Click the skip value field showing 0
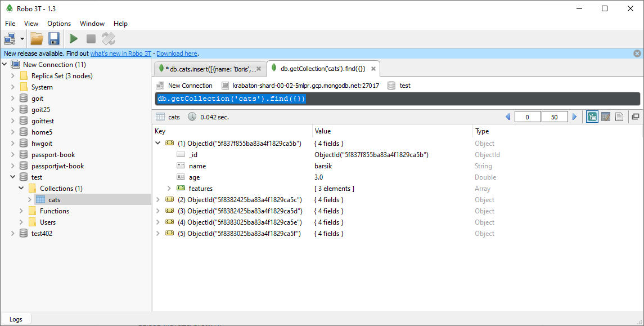Image resolution: width=644 pixels, height=326 pixels. (528, 117)
